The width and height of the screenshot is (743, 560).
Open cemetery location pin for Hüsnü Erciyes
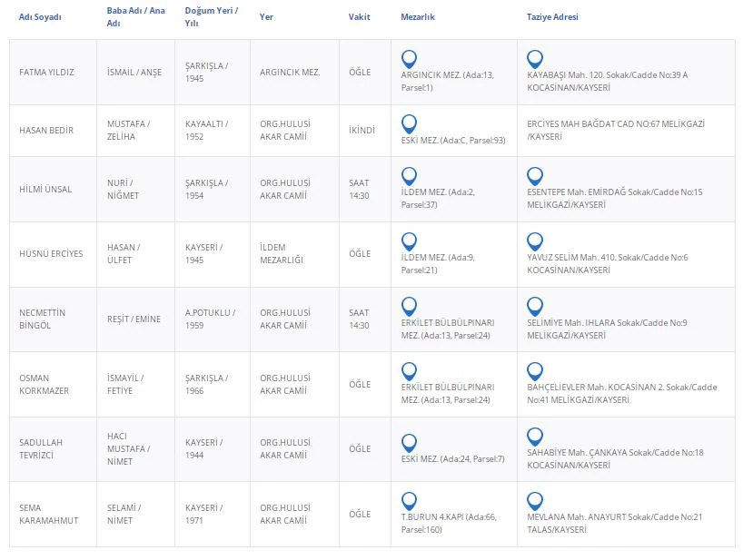pos(409,241)
